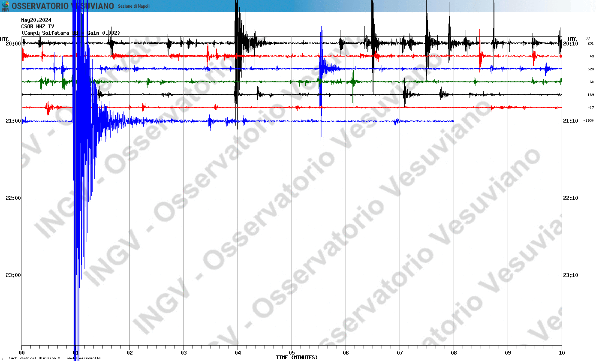This screenshot has height=364, width=596.
Task: Click the "Campi Solfatara BB" gain description
Action: click(71, 33)
